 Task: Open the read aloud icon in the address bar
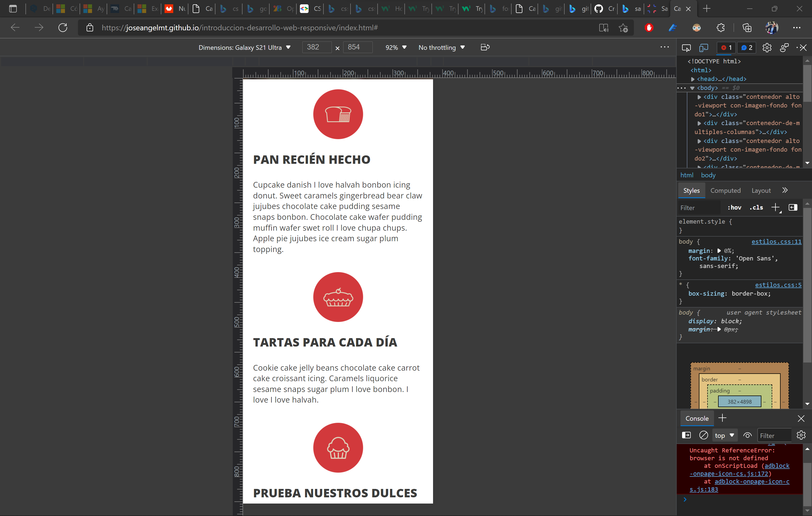(x=604, y=28)
